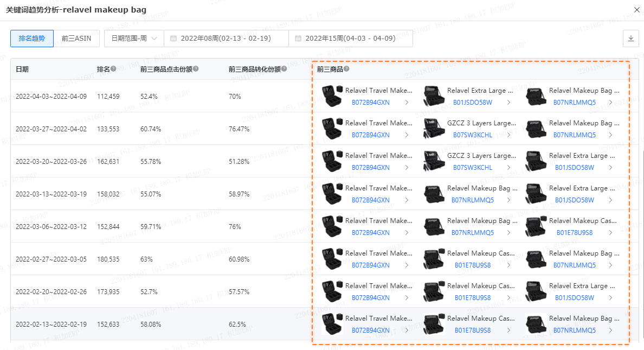Screen dimensions: 644x350
Task: Open ASIN B01JSDO58W in the 04-03~04-09 row
Action: [473, 103]
